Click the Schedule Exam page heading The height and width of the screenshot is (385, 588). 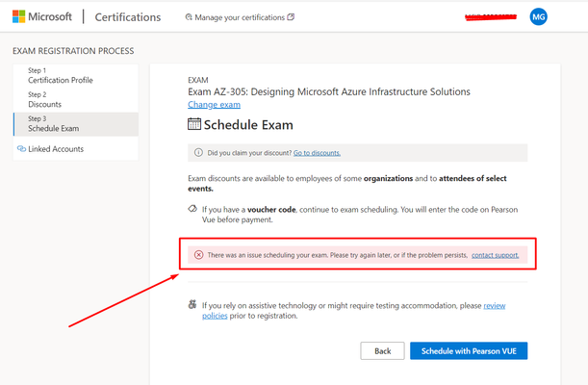point(248,125)
